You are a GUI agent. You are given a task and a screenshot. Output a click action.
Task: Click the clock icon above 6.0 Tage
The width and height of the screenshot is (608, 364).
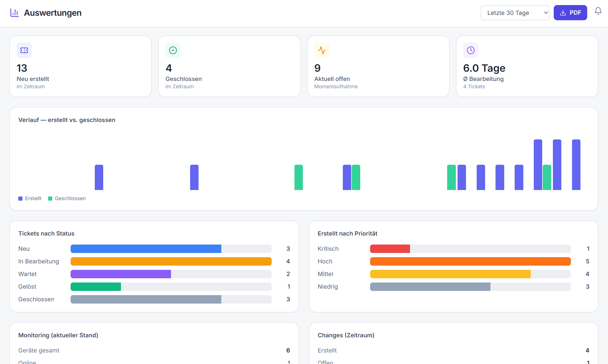pyautogui.click(x=471, y=50)
